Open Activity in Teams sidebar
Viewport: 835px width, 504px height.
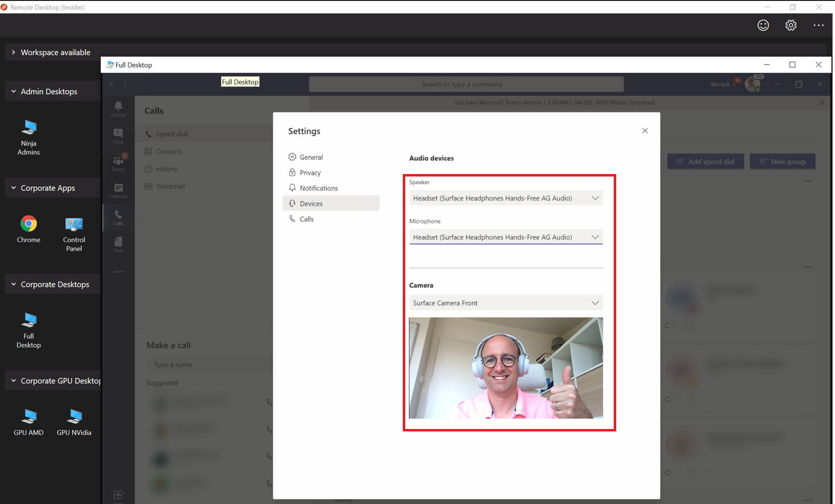[x=118, y=109]
